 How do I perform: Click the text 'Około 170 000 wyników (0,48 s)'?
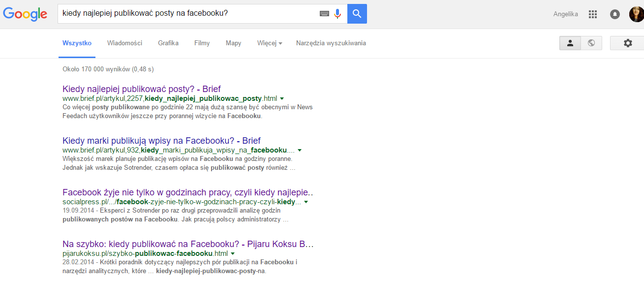(x=108, y=69)
